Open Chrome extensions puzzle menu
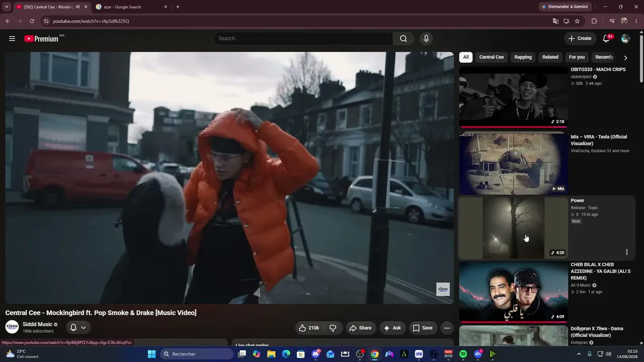 (594, 21)
